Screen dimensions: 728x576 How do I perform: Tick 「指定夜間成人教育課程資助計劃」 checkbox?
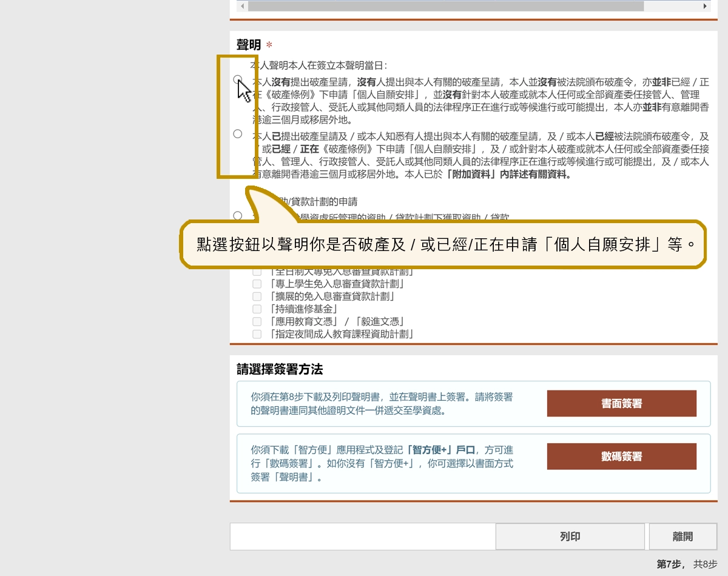click(257, 335)
